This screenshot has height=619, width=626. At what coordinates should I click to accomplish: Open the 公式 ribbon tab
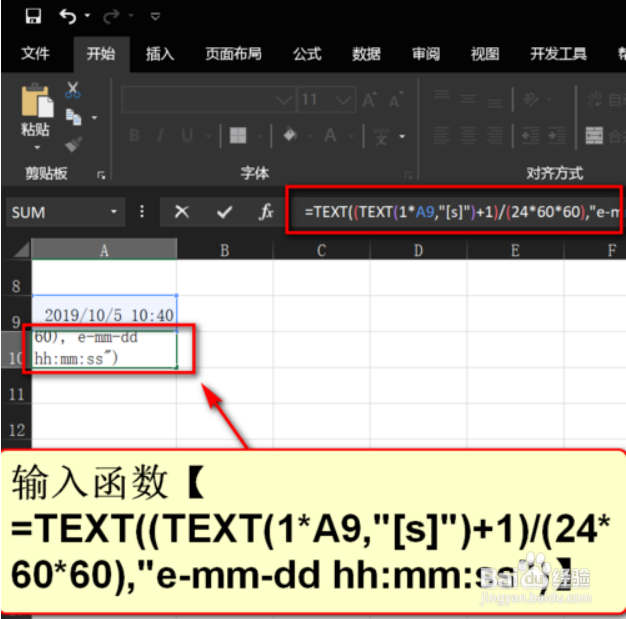click(307, 54)
